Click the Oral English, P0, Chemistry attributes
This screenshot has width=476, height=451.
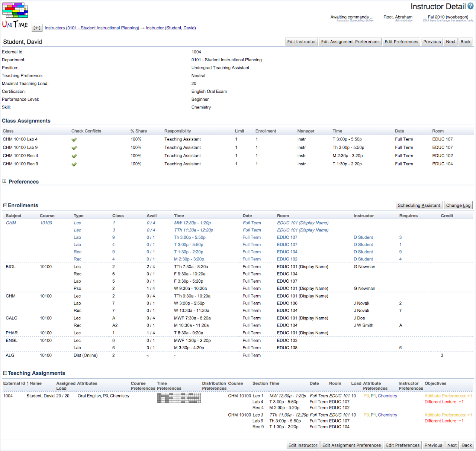click(103, 396)
